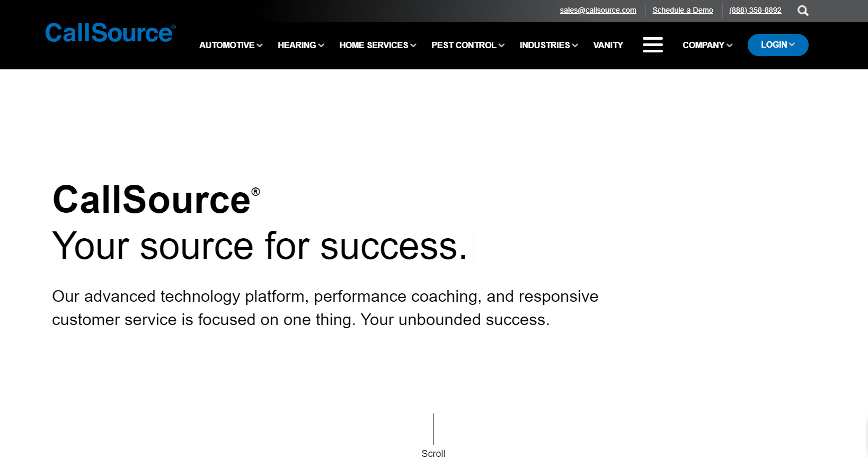868x459 pixels.
Task: Open the Vanity menu item
Action: (608, 45)
